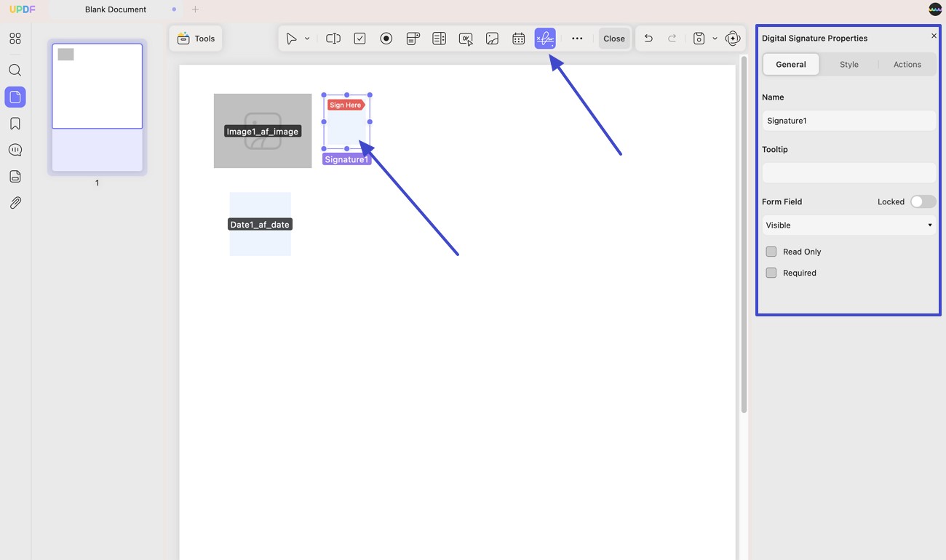This screenshot has height=560, width=946.
Task: Open the comments panel icon
Action: 15,150
